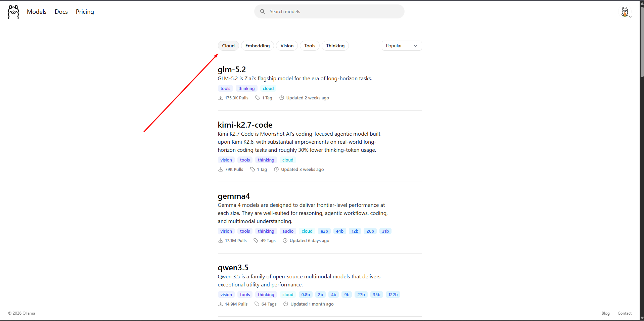Click the qwen3.5 '122b' size badge

[x=393, y=295]
